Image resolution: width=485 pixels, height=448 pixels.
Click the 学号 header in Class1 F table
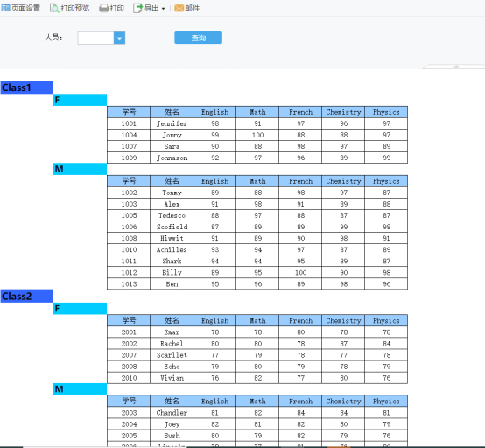coord(129,112)
